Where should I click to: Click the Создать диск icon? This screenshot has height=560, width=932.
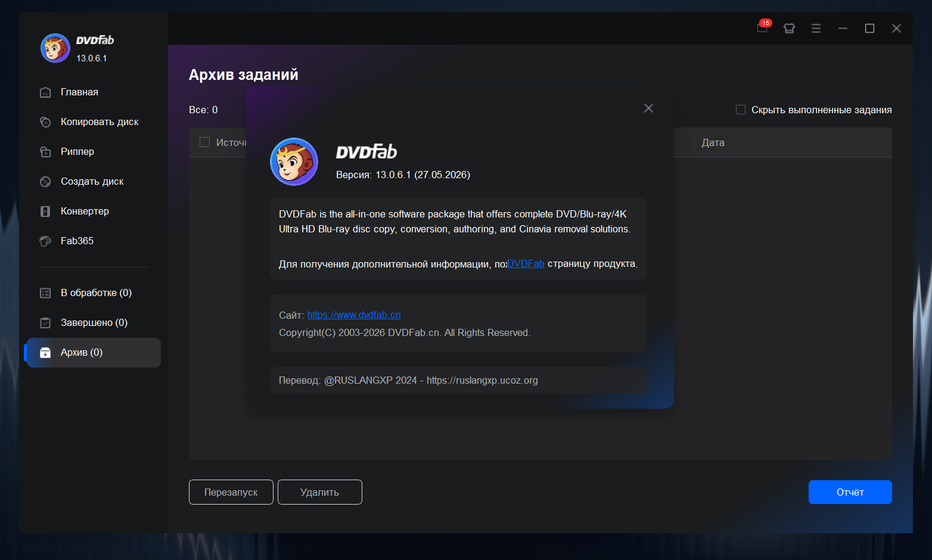click(x=45, y=182)
